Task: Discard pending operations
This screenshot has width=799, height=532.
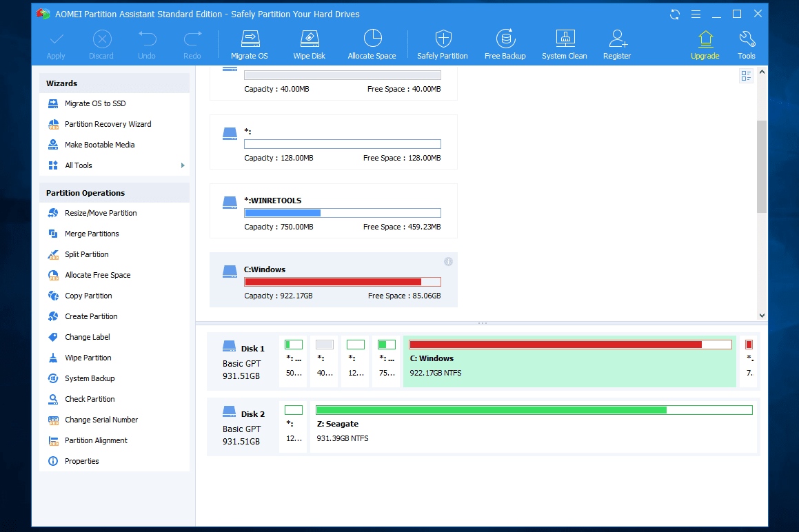Action: pos(101,45)
